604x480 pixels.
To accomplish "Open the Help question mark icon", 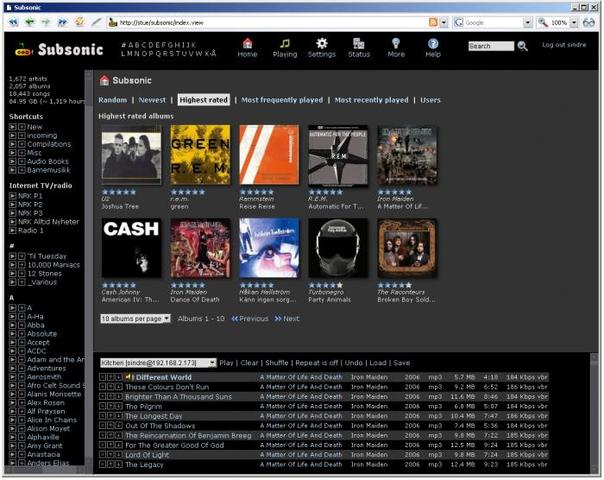I will click(433, 43).
